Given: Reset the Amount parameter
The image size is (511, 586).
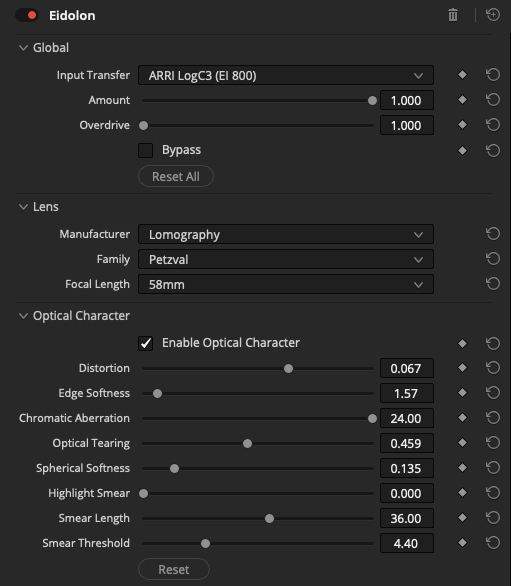Looking at the screenshot, I should coord(493,100).
